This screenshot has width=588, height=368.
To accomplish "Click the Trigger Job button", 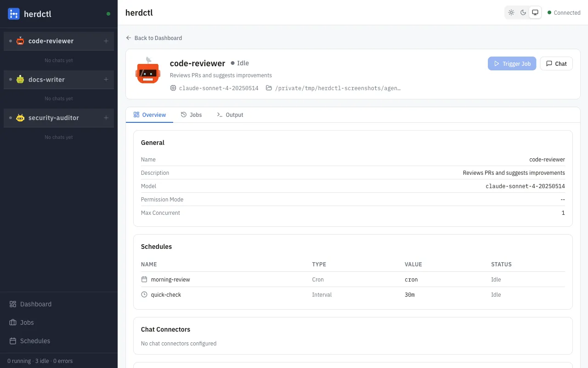I will (512, 63).
